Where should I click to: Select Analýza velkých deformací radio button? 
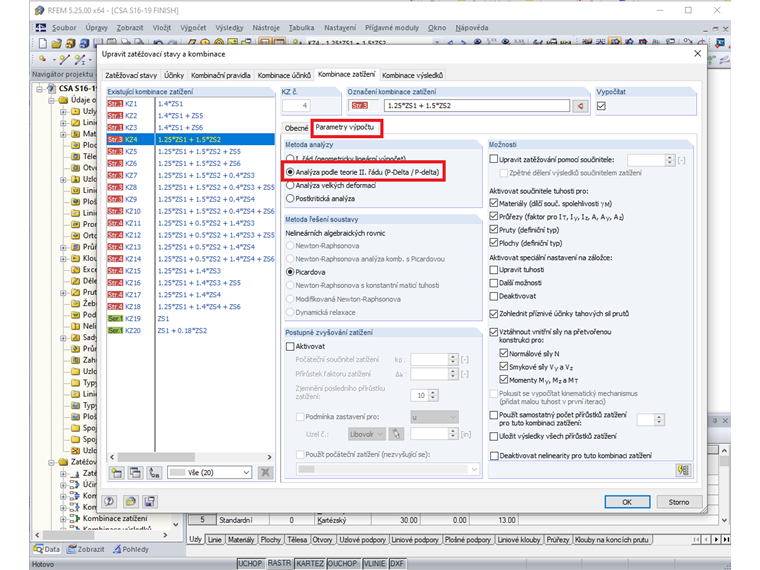point(290,185)
